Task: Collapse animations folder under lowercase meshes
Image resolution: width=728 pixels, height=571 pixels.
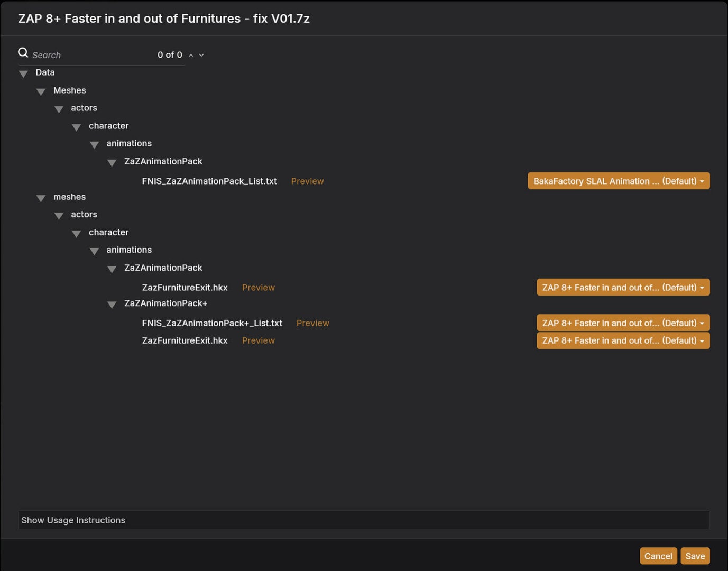Action: 94,251
